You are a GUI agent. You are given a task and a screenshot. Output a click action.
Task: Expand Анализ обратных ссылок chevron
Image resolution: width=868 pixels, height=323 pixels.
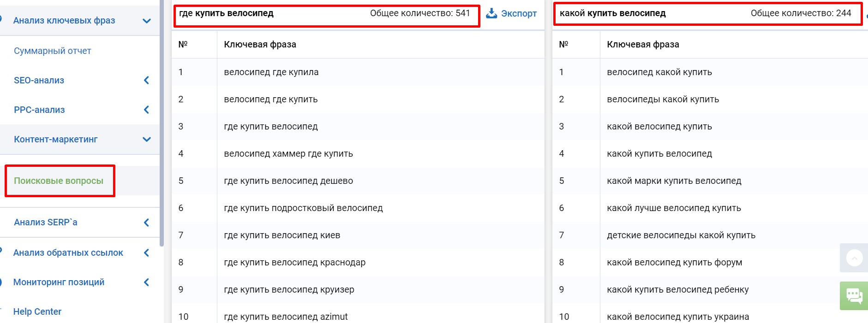(x=146, y=253)
